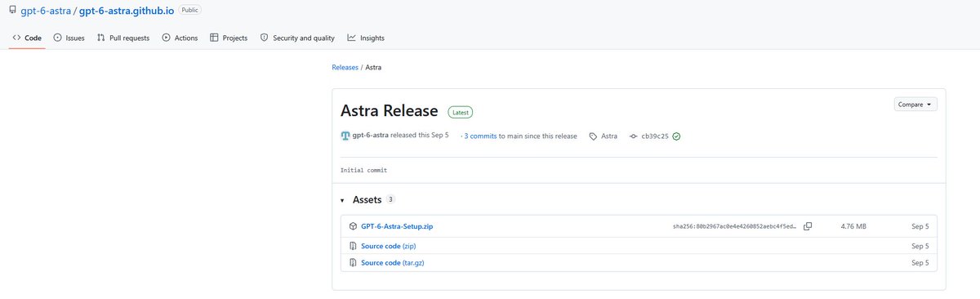The height and width of the screenshot is (299, 980).
Task: Open the Compare dropdown
Action: (x=916, y=105)
